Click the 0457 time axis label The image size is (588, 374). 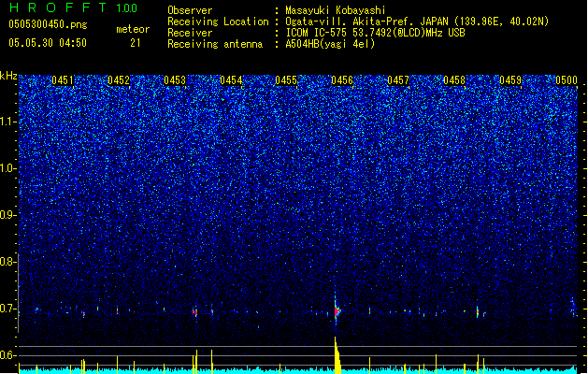click(x=398, y=80)
